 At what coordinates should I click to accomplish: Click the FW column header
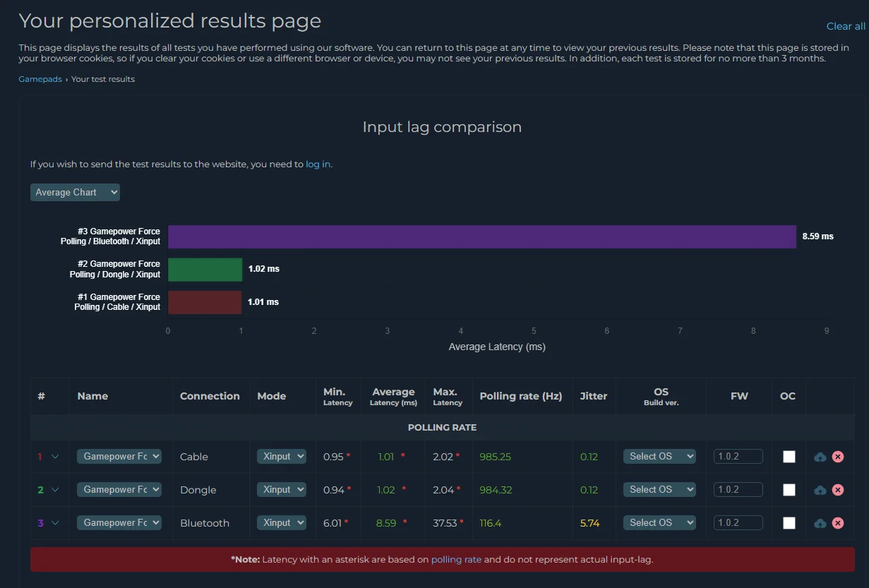739,396
